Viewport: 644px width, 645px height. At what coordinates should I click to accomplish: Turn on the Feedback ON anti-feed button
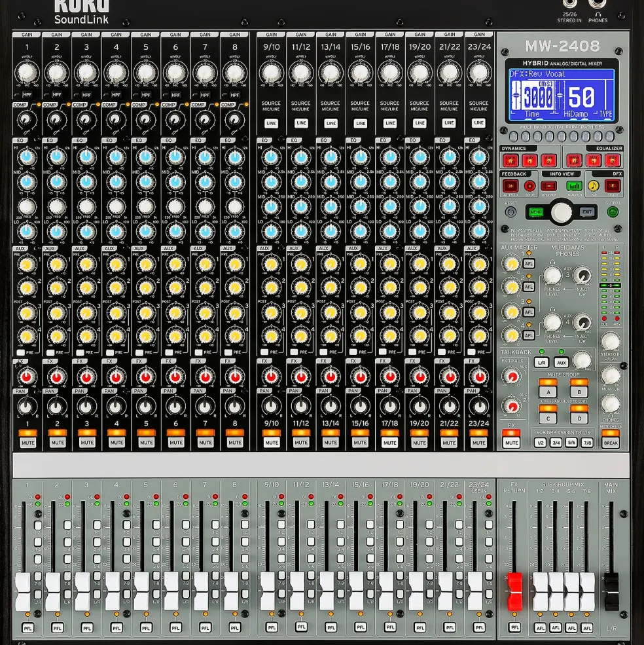click(510, 187)
